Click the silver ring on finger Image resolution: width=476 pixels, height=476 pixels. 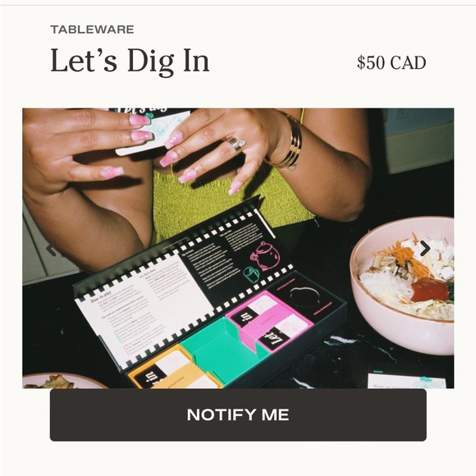click(237, 144)
